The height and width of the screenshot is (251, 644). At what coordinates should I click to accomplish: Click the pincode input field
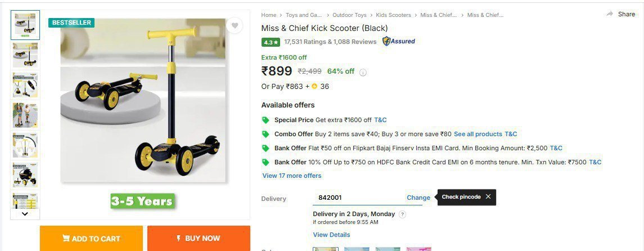358,198
